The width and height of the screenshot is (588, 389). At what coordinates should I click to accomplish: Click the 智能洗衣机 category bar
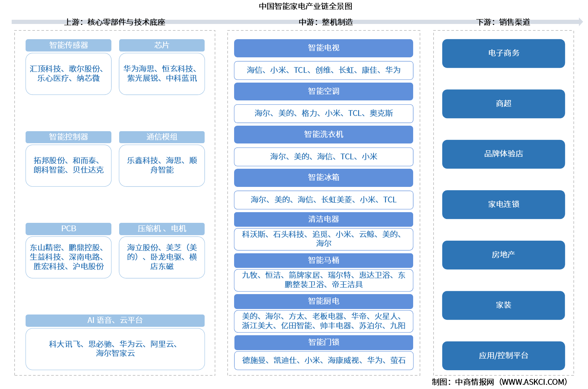tap(323, 134)
